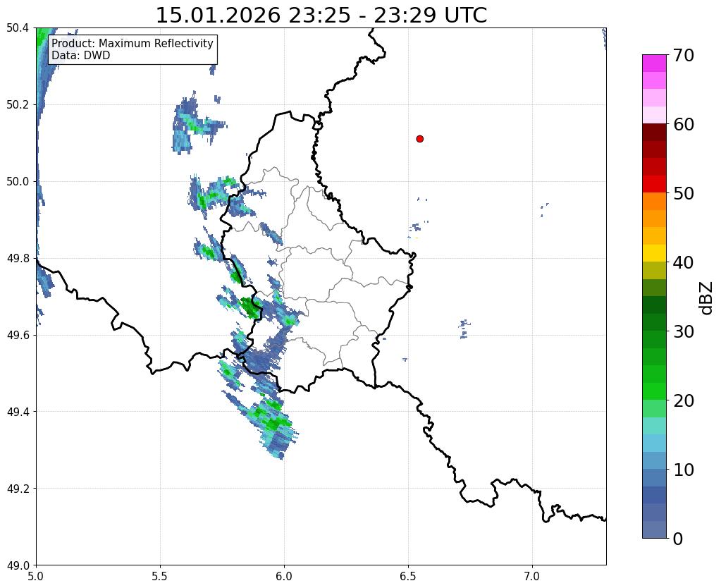Image resolution: width=721 pixels, height=588 pixels.
Task: Click the longitude axis label '6.5'
Action: 408,576
